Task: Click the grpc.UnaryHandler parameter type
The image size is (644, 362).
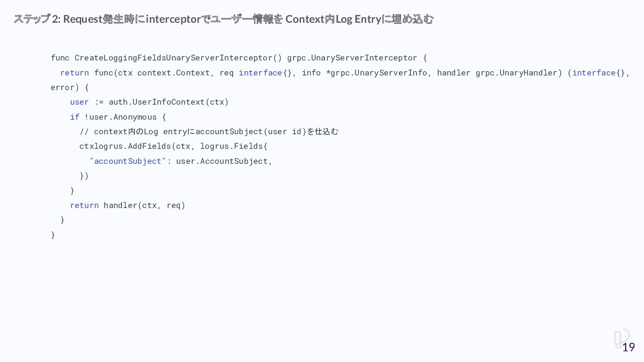Action: [x=516, y=73]
